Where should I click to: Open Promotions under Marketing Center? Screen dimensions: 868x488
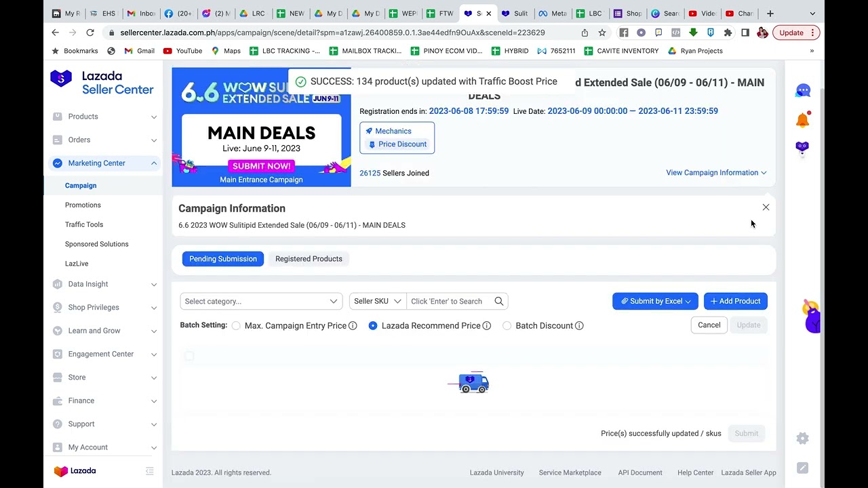(x=83, y=205)
